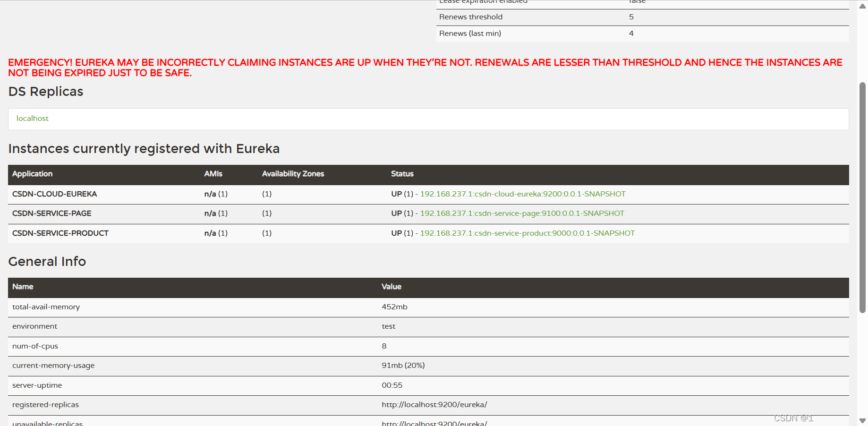The image size is (868, 426).
Task: Click the scrollbar up arrow
Action: pos(861,6)
